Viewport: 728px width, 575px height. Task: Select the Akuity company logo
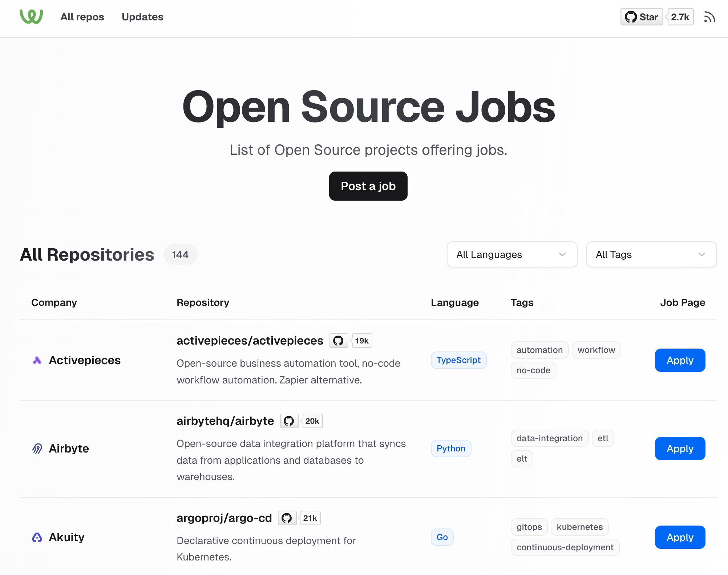[37, 537]
